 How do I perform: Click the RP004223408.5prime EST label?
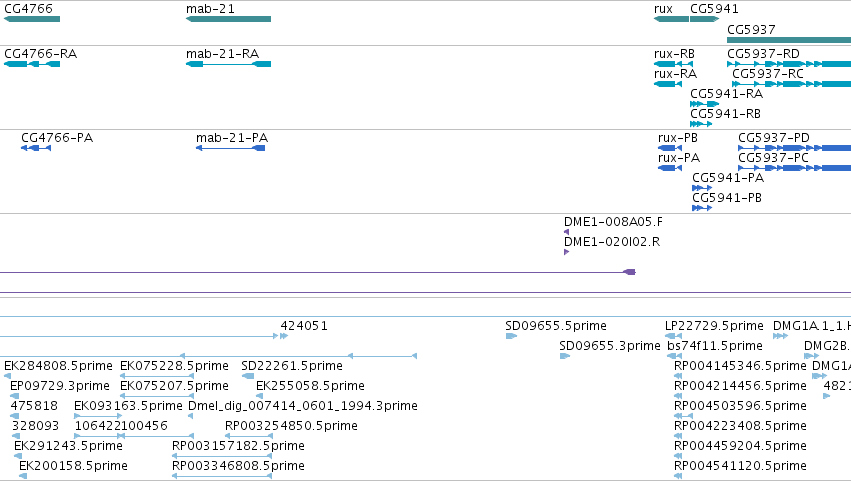740,426
